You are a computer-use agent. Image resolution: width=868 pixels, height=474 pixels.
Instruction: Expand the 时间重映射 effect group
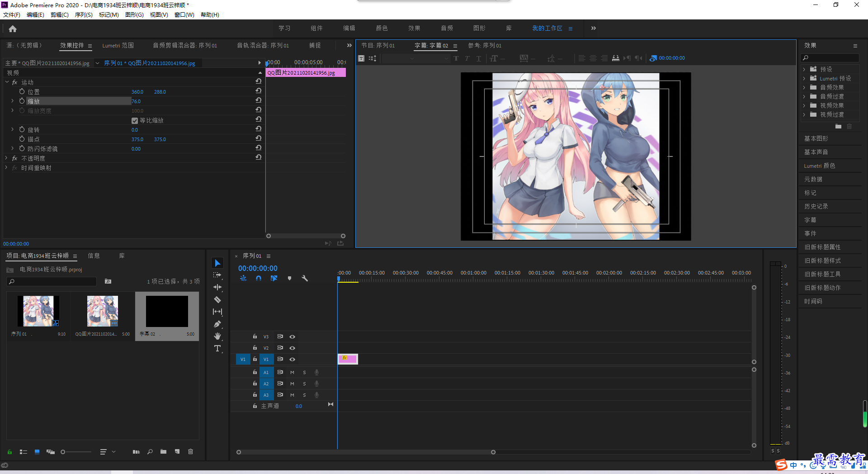[x=6, y=167]
